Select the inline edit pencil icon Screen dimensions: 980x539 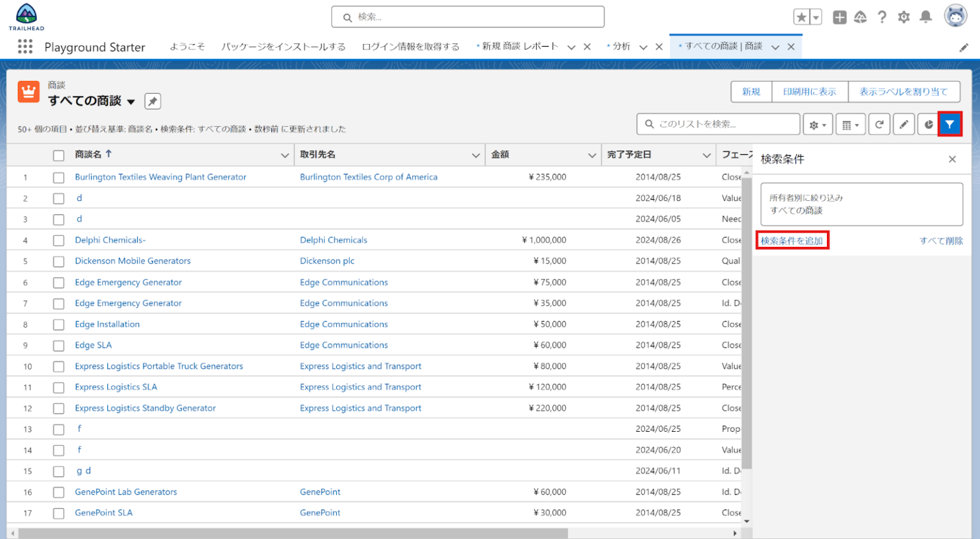(x=903, y=124)
